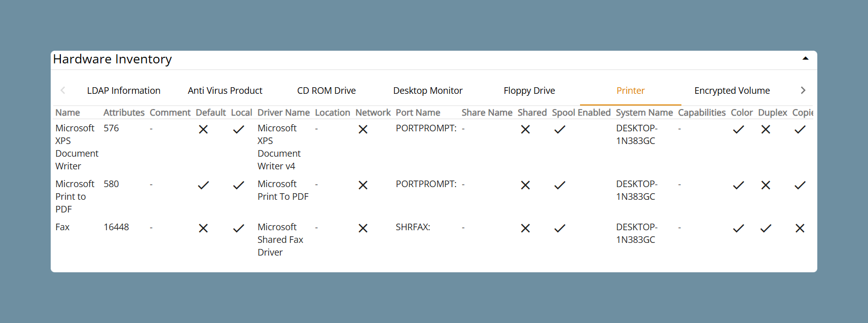Click the Shared cross icon in Fax row
868x323 pixels.
[525, 228]
